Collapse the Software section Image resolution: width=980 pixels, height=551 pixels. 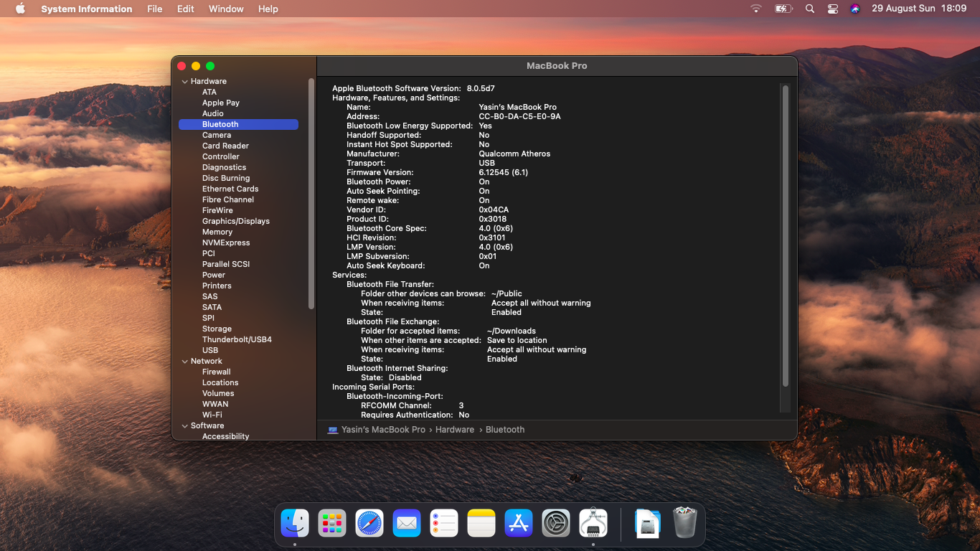click(x=184, y=426)
